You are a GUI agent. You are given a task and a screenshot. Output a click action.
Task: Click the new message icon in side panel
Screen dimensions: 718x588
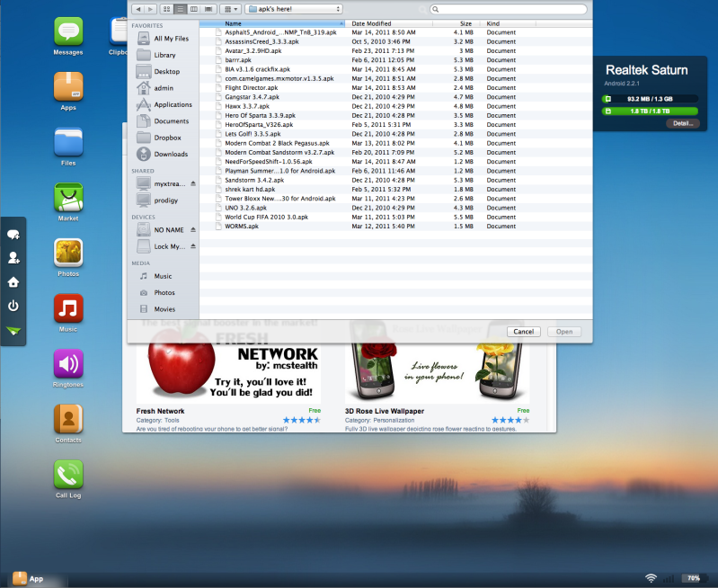[13, 235]
